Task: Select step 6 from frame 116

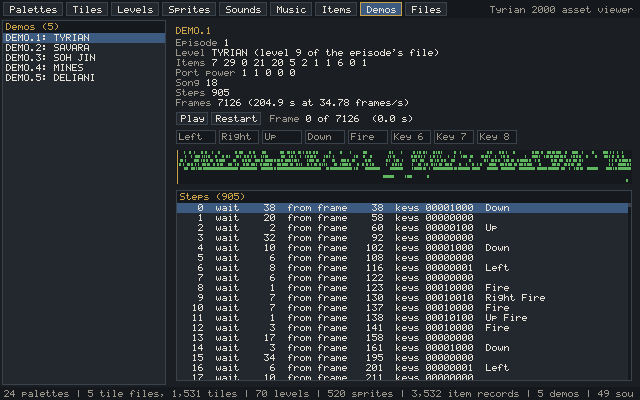Action: pyautogui.click(x=402, y=268)
